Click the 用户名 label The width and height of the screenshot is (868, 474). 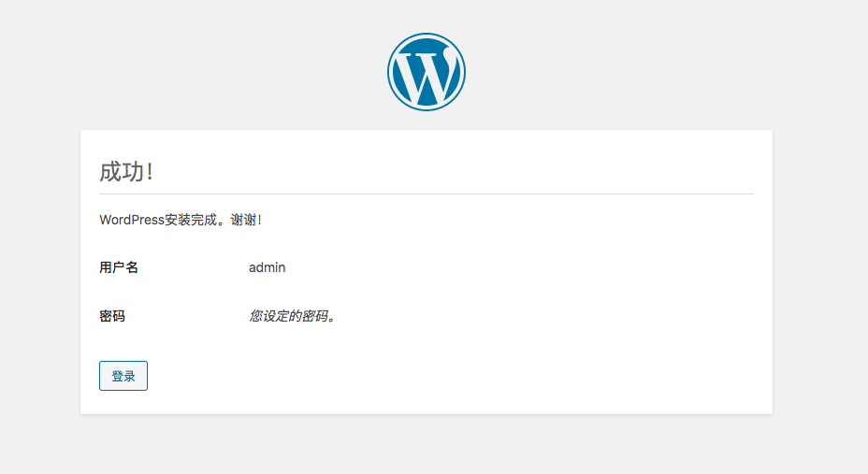point(119,267)
